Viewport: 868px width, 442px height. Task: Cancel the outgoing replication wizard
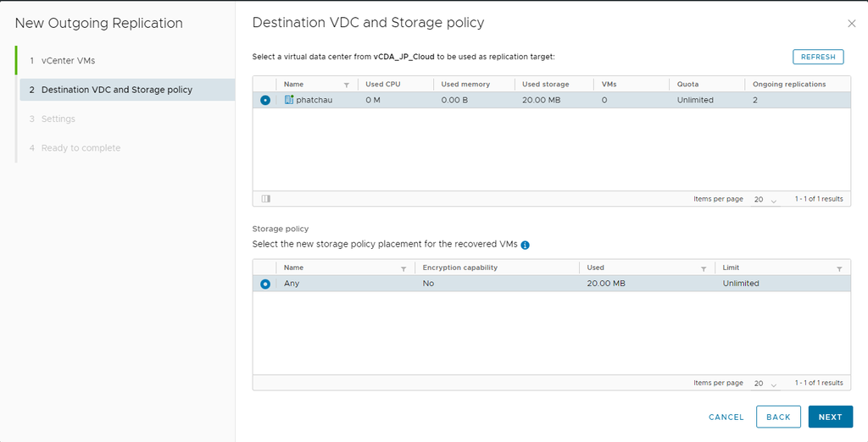coord(726,417)
